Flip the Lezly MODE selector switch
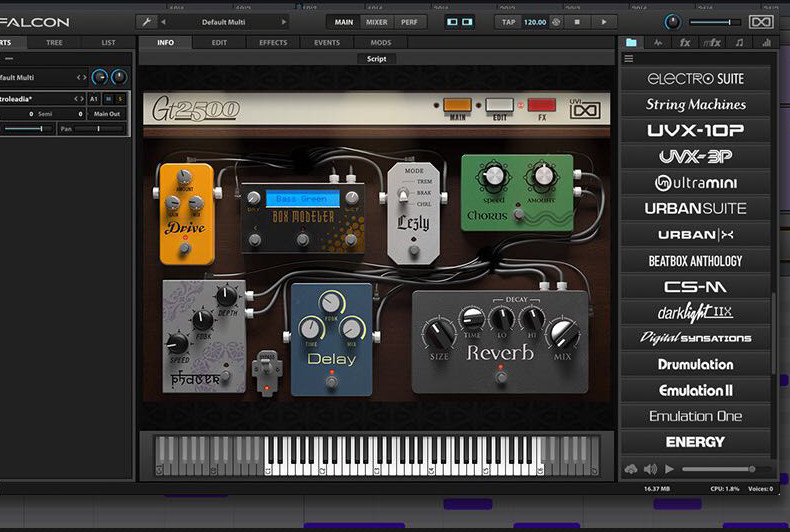 403,194
